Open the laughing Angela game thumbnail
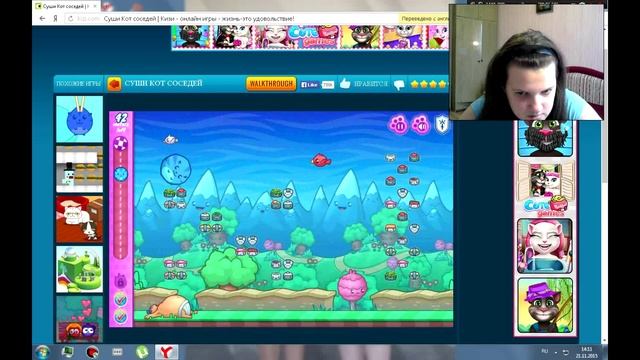The height and width of the screenshot is (360, 640). click(x=545, y=246)
